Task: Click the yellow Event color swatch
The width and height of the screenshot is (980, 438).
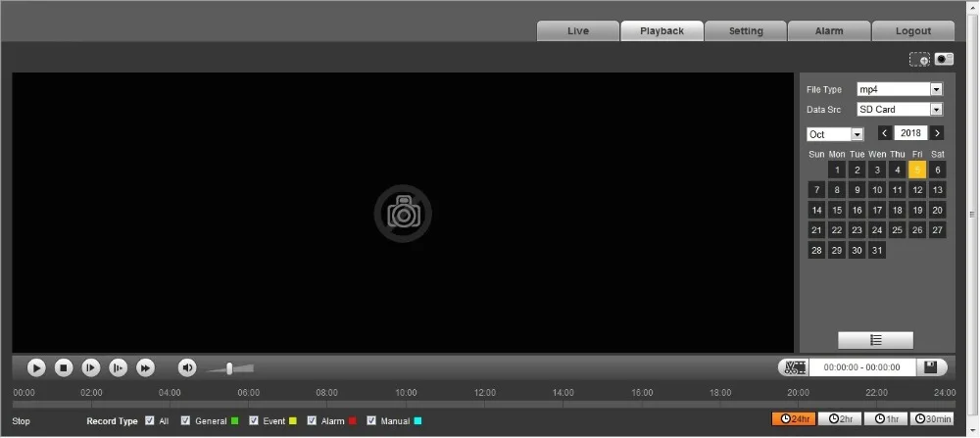Action: pos(292,421)
